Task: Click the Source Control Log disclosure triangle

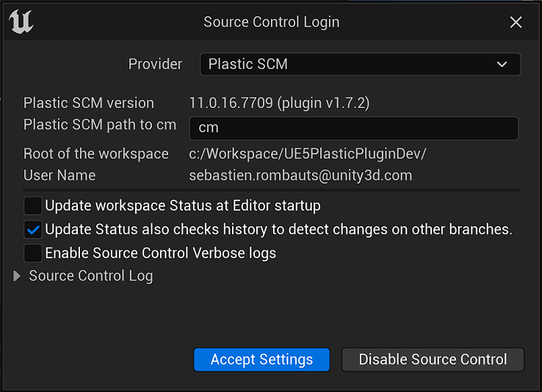Action: [x=16, y=276]
